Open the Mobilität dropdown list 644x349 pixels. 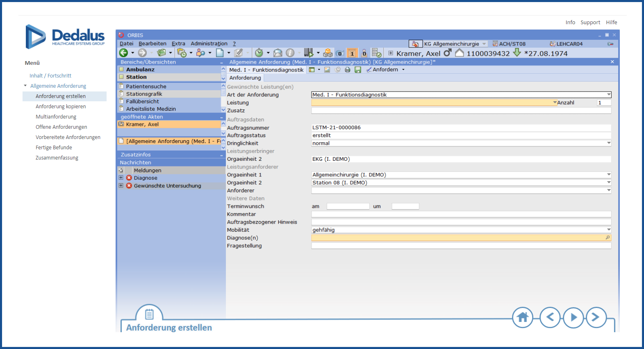coord(609,230)
